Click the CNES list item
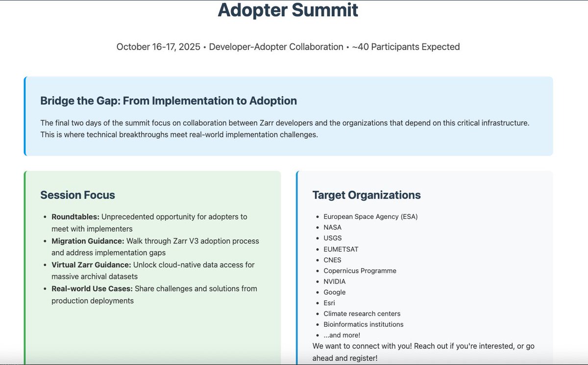Viewport: 588px width, 365px height. click(332, 260)
